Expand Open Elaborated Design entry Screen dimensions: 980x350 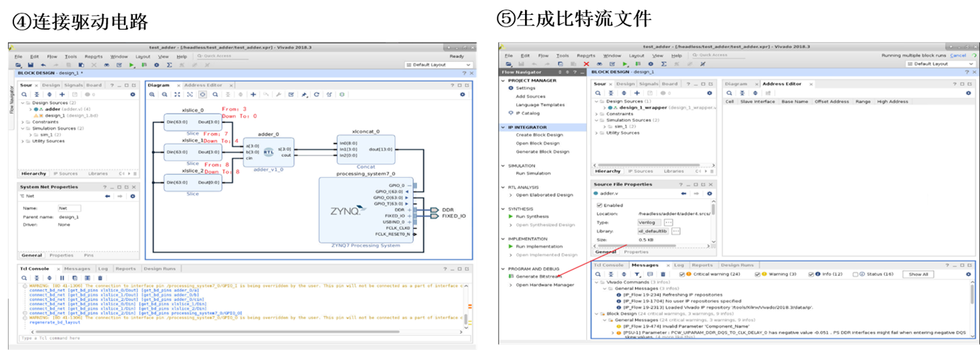pyautogui.click(x=510, y=195)
